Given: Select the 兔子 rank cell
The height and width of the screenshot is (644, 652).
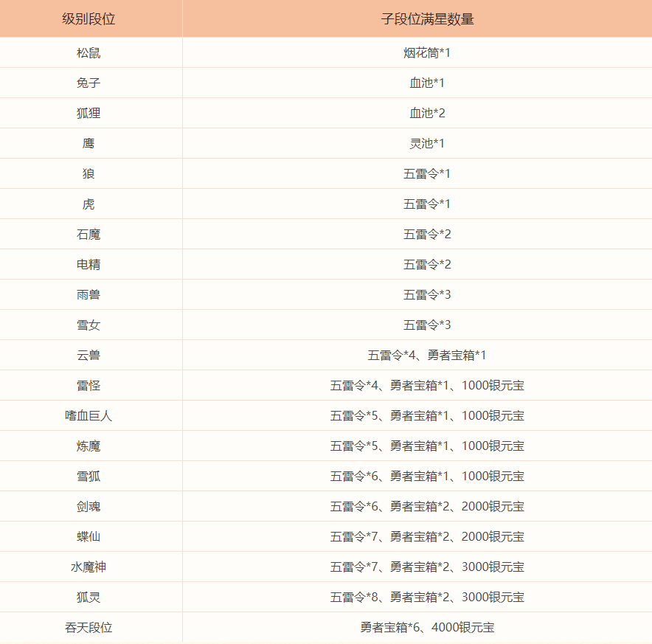Looking at the screenshot, I should point(89,83).
